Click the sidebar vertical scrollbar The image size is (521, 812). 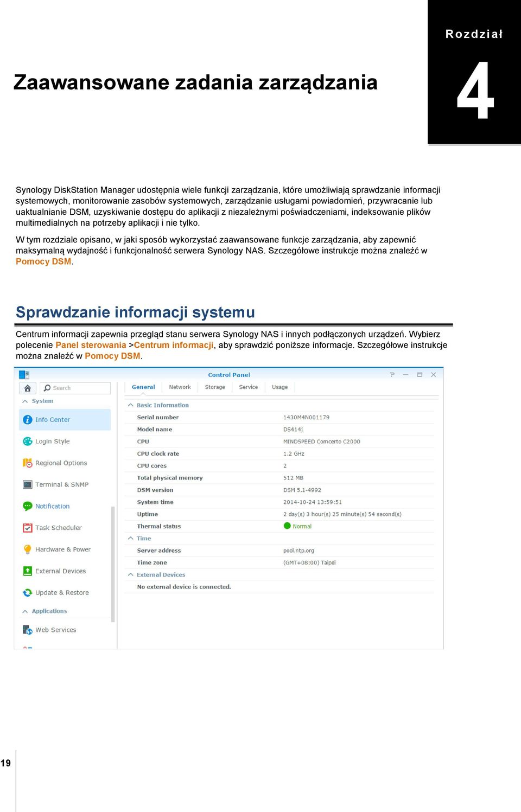pos(113,564)
